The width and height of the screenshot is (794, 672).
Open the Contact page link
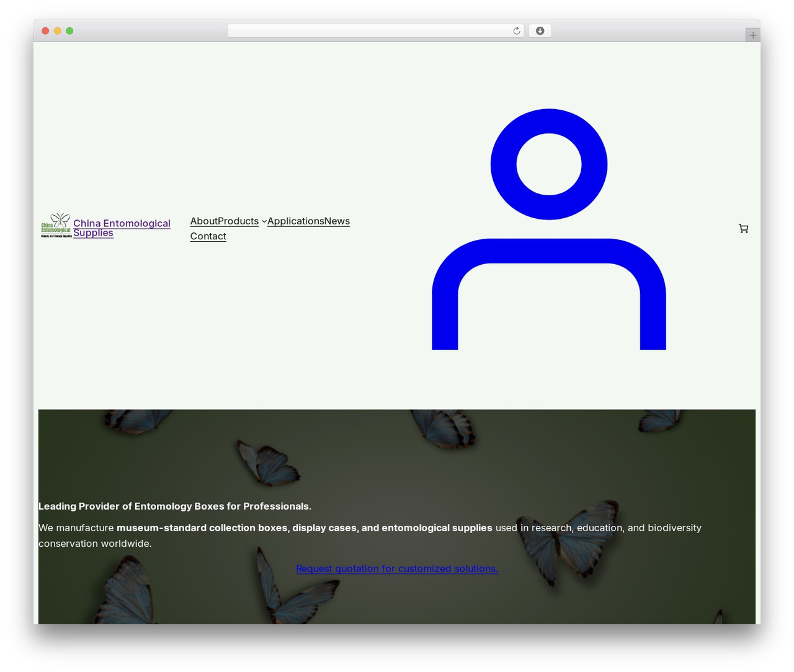point(208,236)
